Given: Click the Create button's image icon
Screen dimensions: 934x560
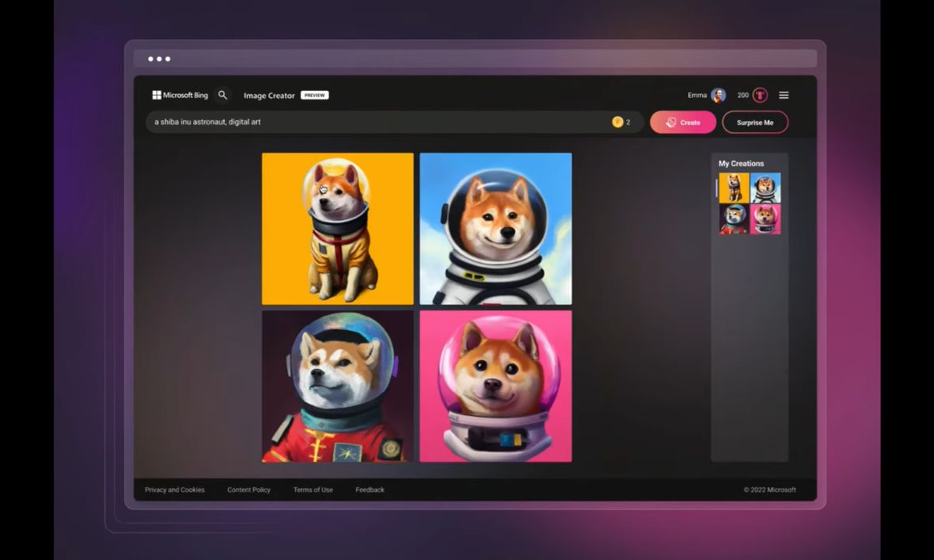Looking at the screenshot, I should (671, 122).
